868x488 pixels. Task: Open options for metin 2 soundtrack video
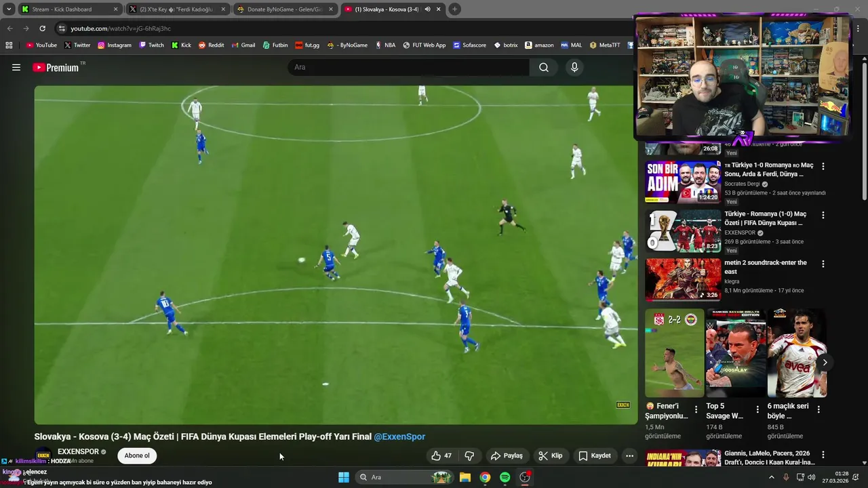(823, 264)
